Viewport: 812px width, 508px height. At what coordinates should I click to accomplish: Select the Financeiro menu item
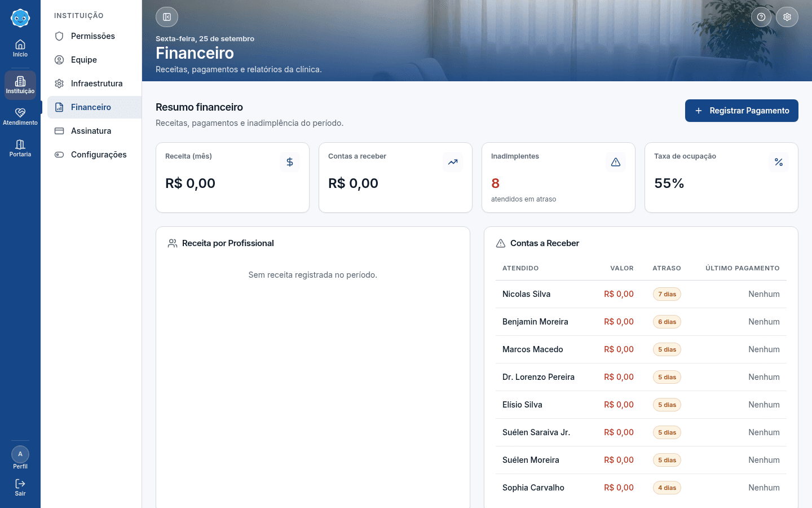point(94,107)
